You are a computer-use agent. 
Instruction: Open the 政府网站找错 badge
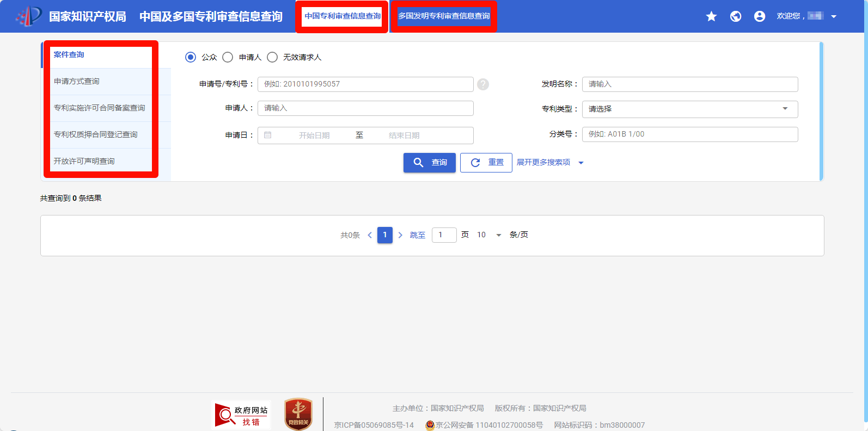point(241,415)
